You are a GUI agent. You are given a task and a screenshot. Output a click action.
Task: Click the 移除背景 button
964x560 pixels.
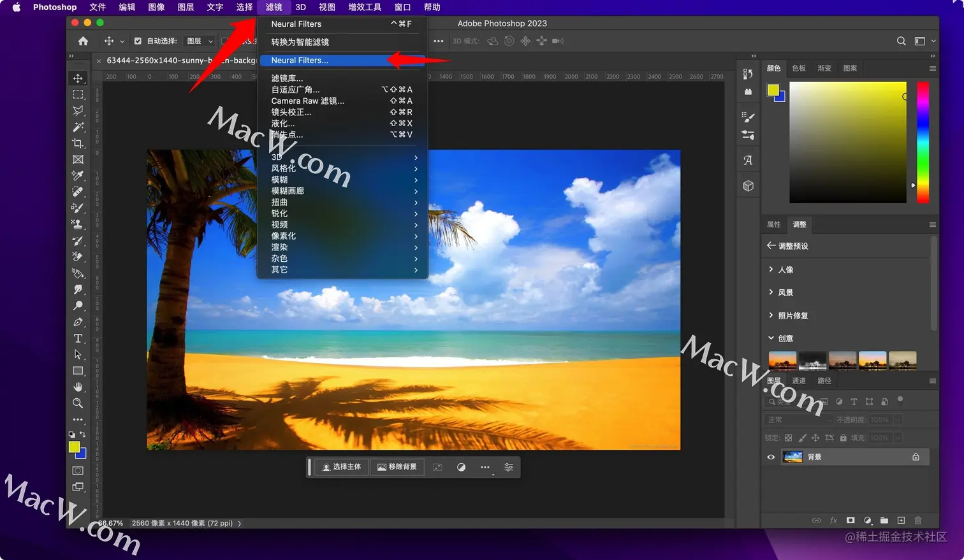click(397, 467)
